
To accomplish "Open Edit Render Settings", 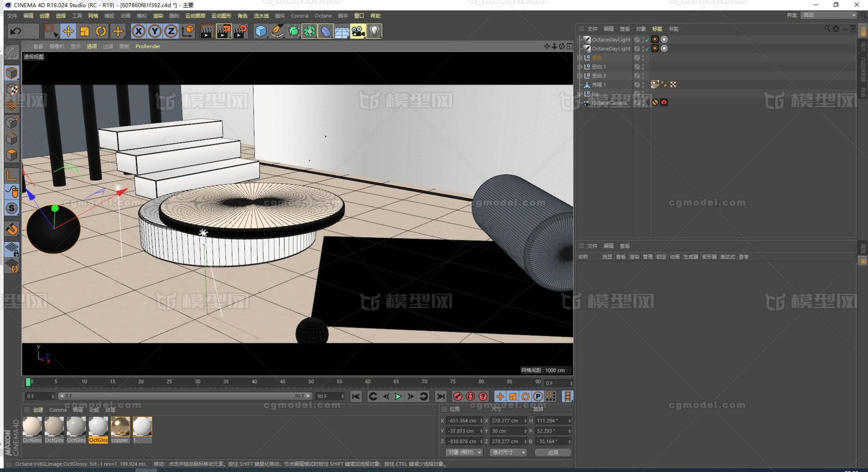I will click(241, 31).
